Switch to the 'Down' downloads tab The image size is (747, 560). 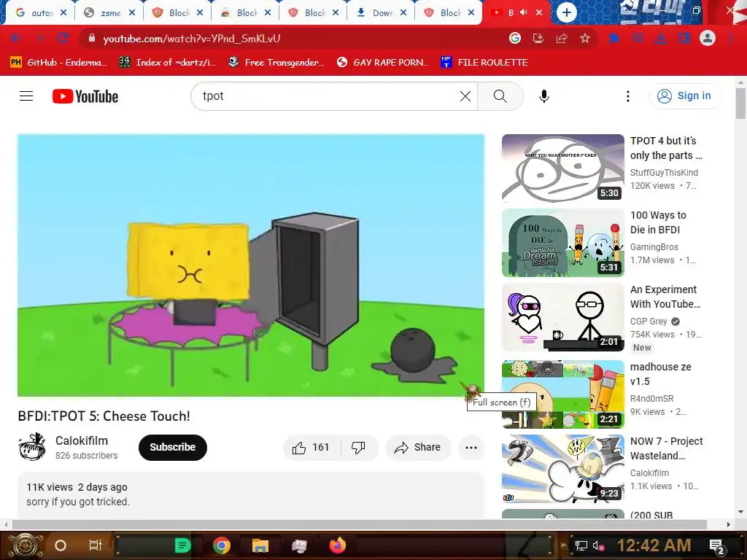click(380, 13)
